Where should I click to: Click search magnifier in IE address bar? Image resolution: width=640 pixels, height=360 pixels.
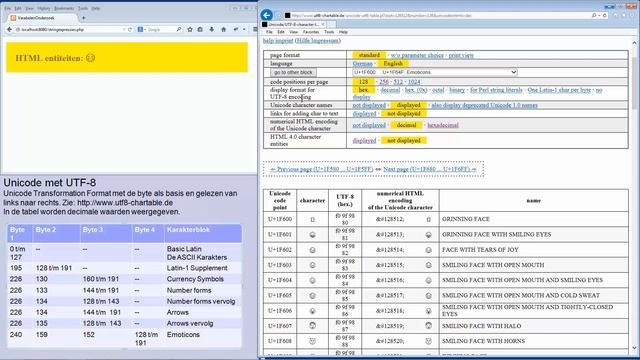[x=594, y=16]
